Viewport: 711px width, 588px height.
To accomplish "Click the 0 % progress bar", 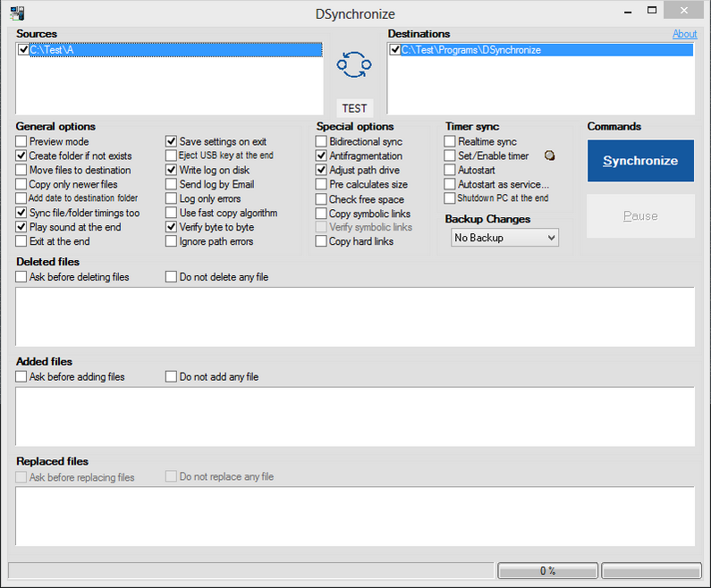I will (547, 571).
